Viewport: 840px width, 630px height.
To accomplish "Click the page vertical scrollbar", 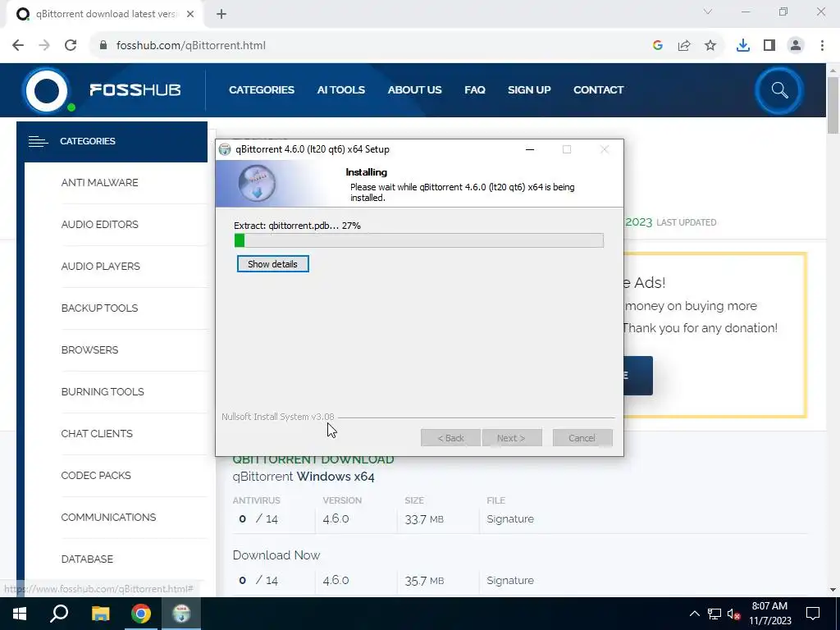I will click(x=833, y=106).
